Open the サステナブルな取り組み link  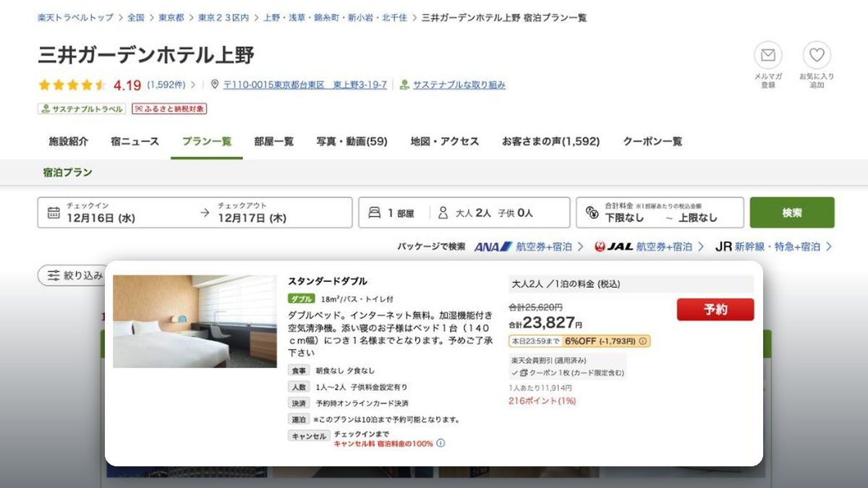(459, 85)
